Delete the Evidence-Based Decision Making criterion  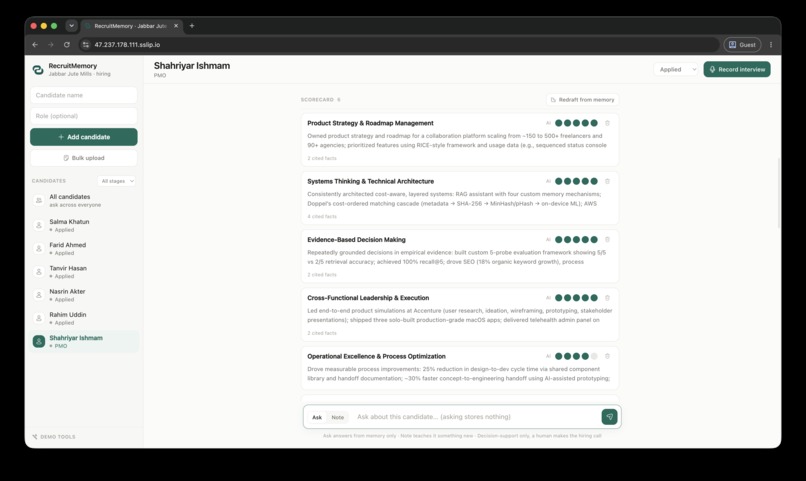pos(607,239)
